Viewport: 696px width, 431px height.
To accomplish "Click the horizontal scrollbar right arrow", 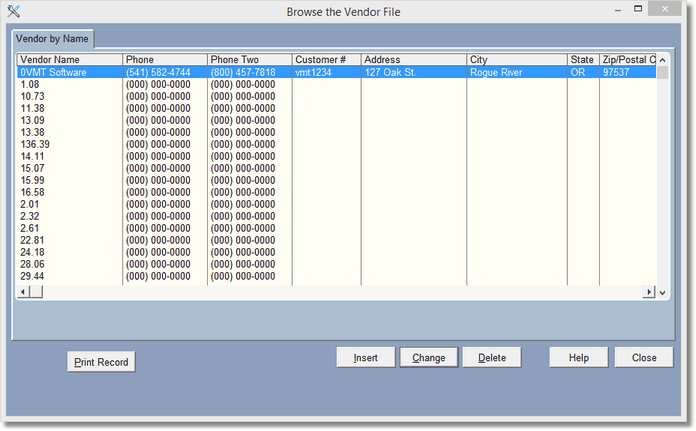I will coord(649,292).
